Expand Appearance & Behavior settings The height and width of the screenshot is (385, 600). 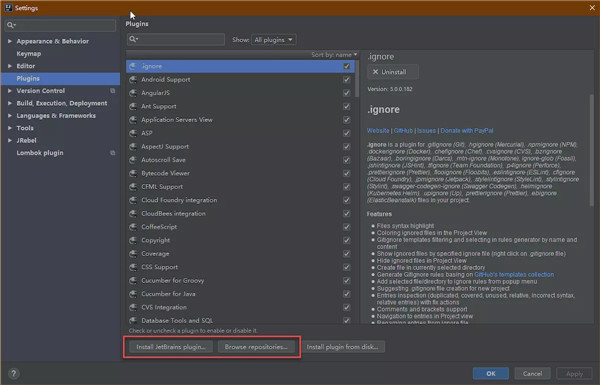[10, 41]
